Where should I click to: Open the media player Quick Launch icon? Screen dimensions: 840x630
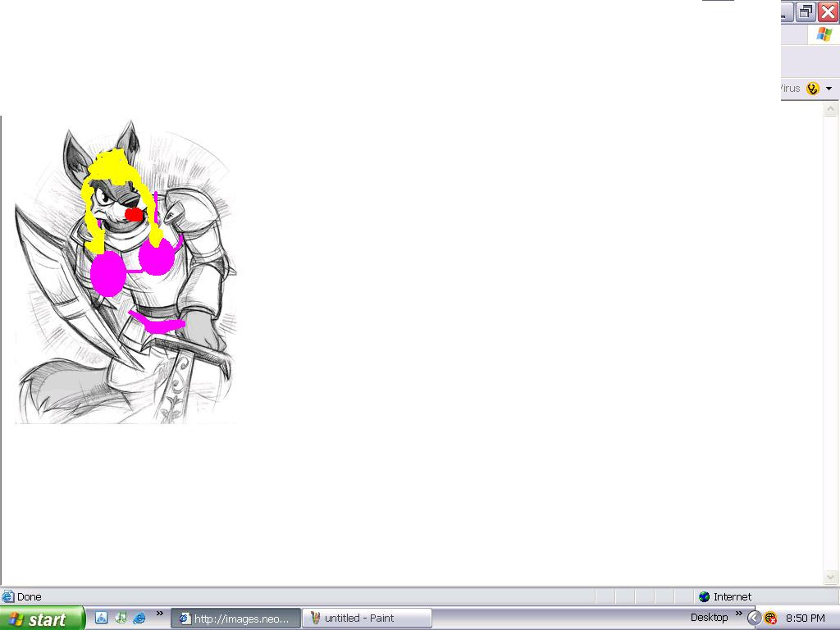121,618
